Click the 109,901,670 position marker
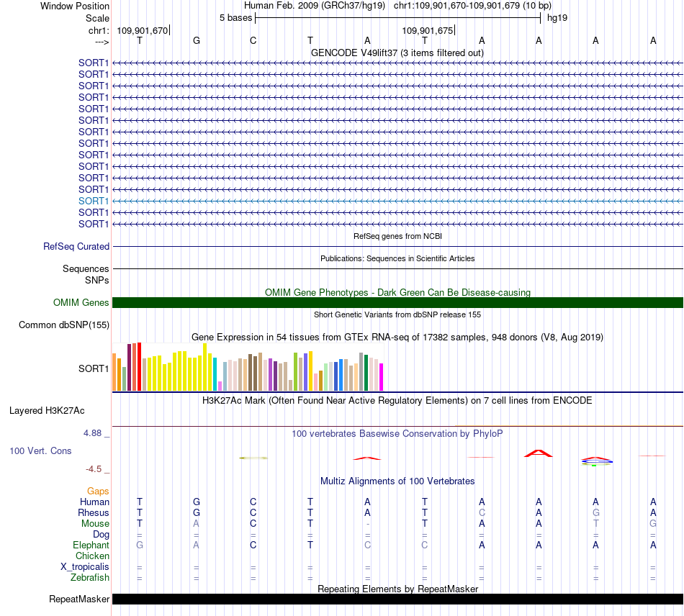Image resolution: width=684 pixels, height=616 pixels. 143,30
